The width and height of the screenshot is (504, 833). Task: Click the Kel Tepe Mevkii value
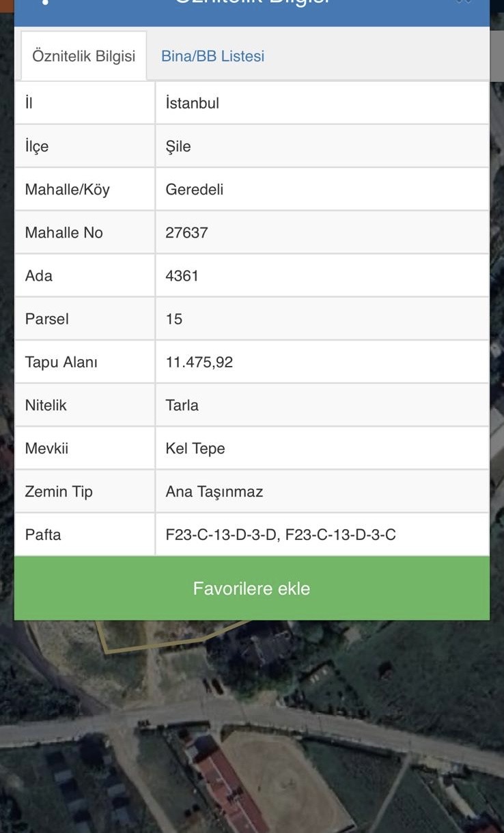point(195,449)
